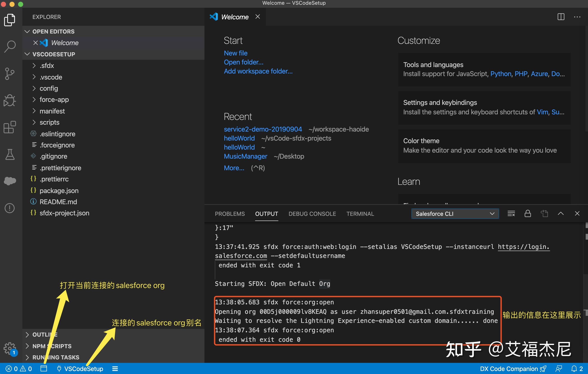This screenshot has height=374, width=588.
Task: Open recent service2-demo-20190904 project
Action: 263,129
